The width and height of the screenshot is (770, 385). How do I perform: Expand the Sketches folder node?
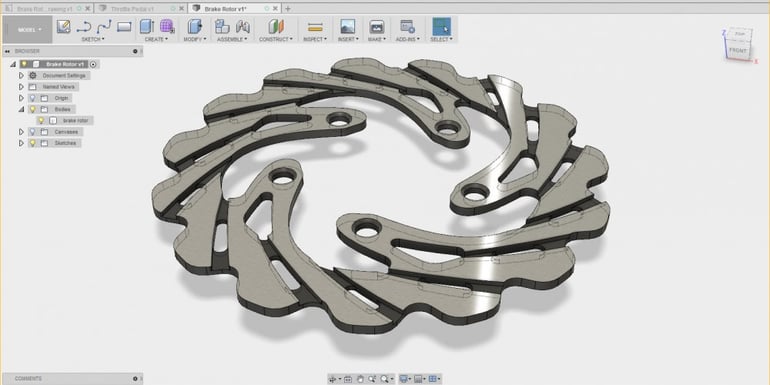21,143
